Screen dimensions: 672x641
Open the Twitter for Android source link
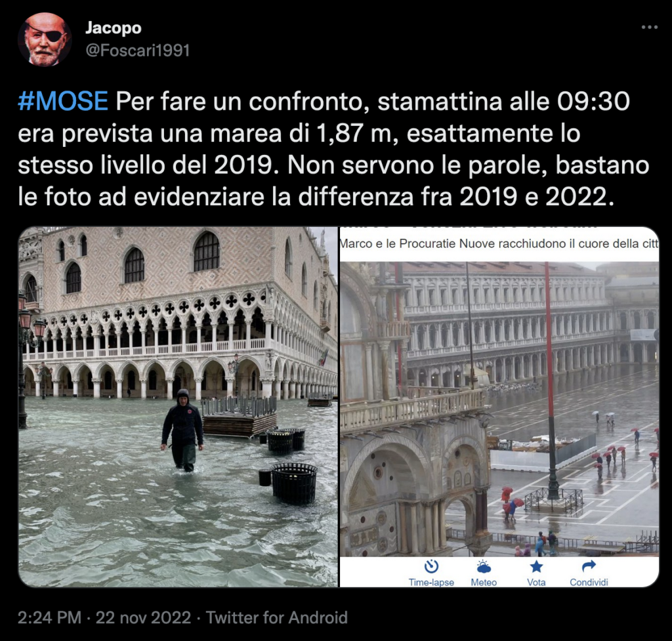coord(277,617)
